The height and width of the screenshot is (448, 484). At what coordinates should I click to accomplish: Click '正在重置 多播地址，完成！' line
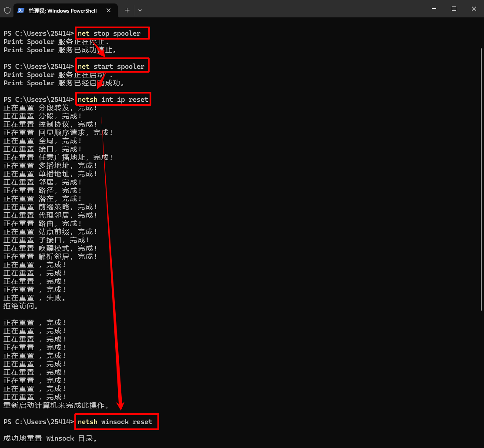[x=50, y=166]
